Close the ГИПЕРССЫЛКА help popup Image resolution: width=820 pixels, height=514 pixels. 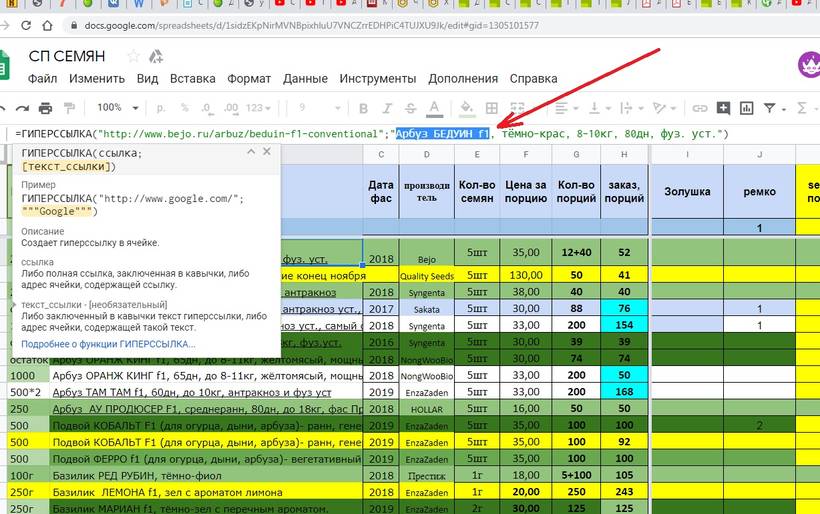pyautogui.click(x=267, y=152)
